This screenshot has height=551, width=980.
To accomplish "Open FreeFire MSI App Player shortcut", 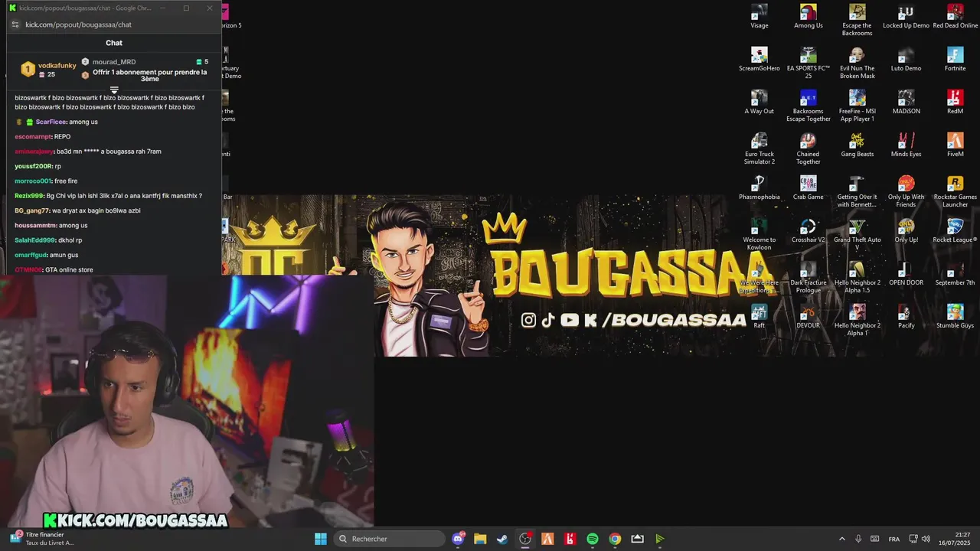I will [x=857, y=106].
